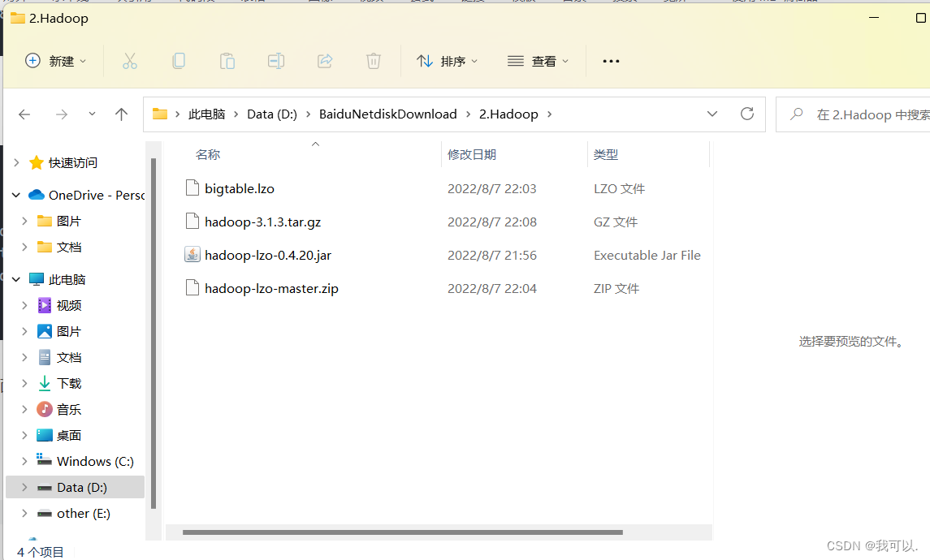Image resolution: width=930 pixels, height=560 pixels.
Task: Open 桌面 folder in sidebar
Action: coord(69,435)
